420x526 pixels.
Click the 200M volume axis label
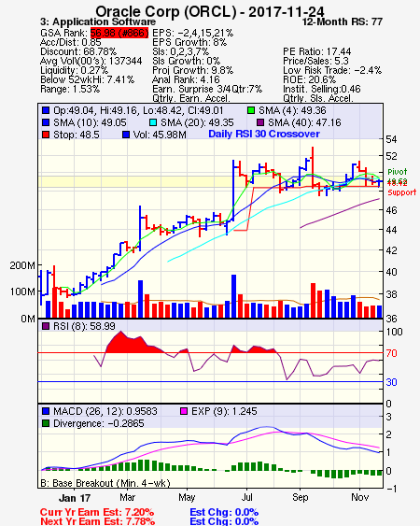point(22,265)
